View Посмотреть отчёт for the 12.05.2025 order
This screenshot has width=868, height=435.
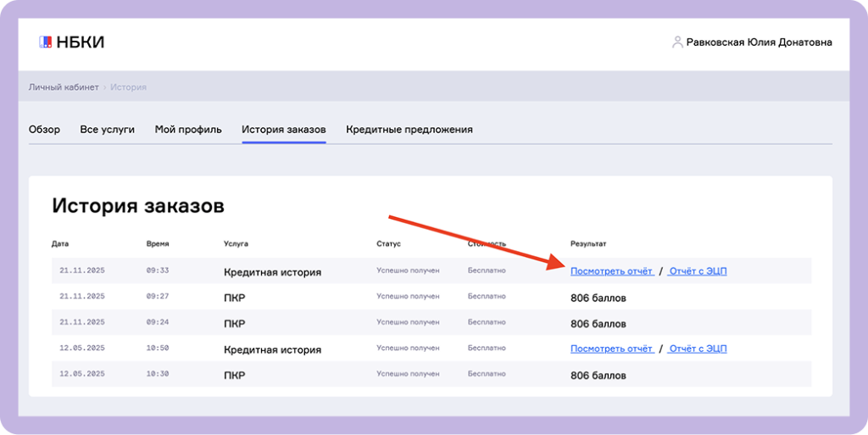click(611, 349)
